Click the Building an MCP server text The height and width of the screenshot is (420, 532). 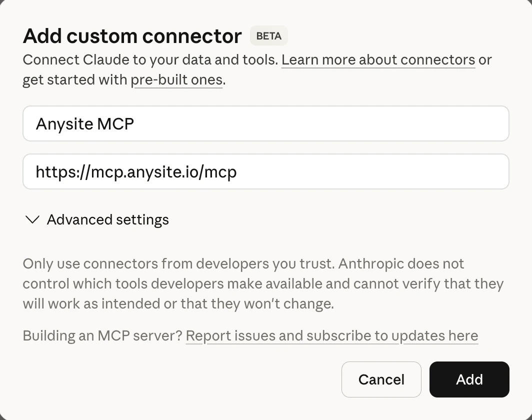click(101, 335)
